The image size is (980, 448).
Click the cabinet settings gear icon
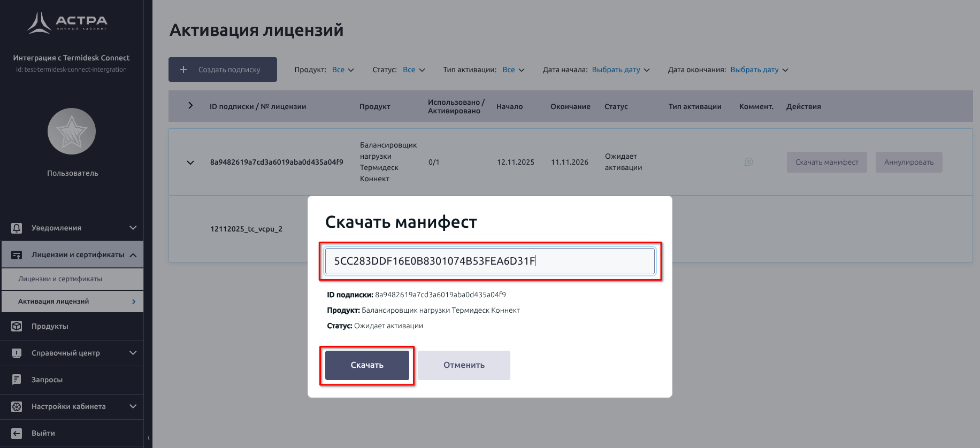[x=17, y=407]
